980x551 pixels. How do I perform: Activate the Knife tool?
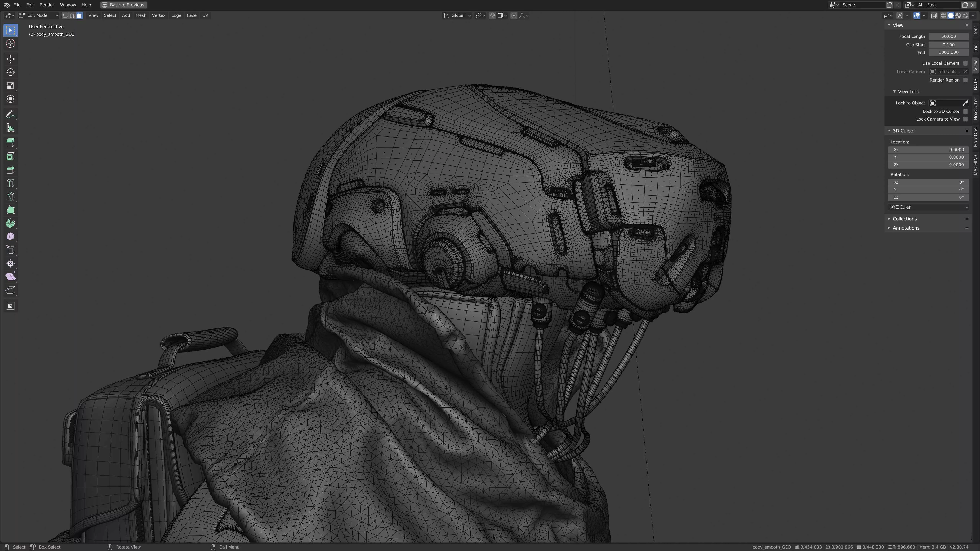(10, 196)
